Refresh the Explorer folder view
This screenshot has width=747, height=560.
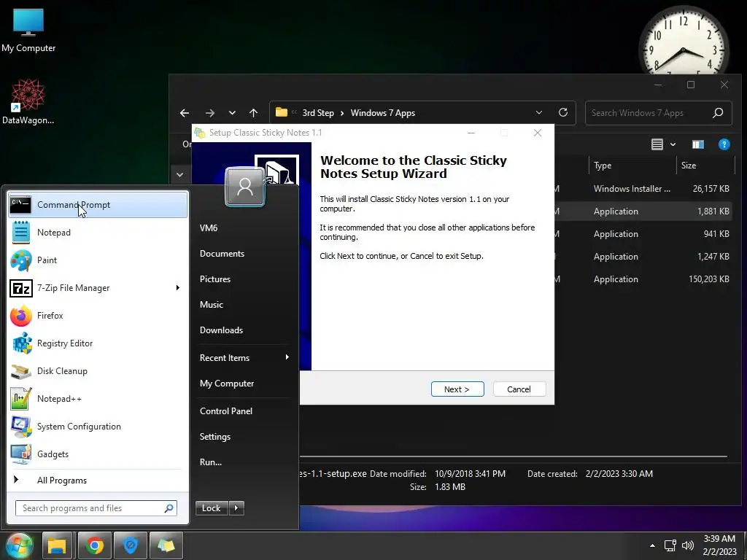click(563, 113)
